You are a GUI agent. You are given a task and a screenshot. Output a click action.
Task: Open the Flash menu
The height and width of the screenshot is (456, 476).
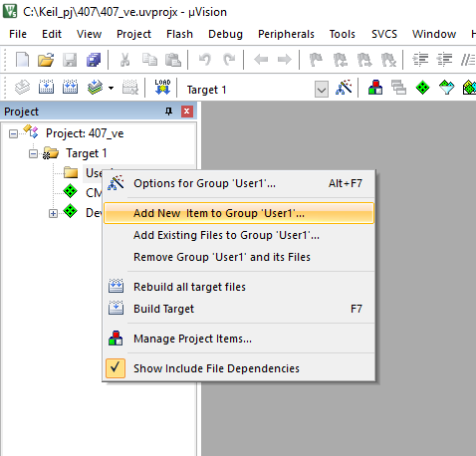pos(179,34)
